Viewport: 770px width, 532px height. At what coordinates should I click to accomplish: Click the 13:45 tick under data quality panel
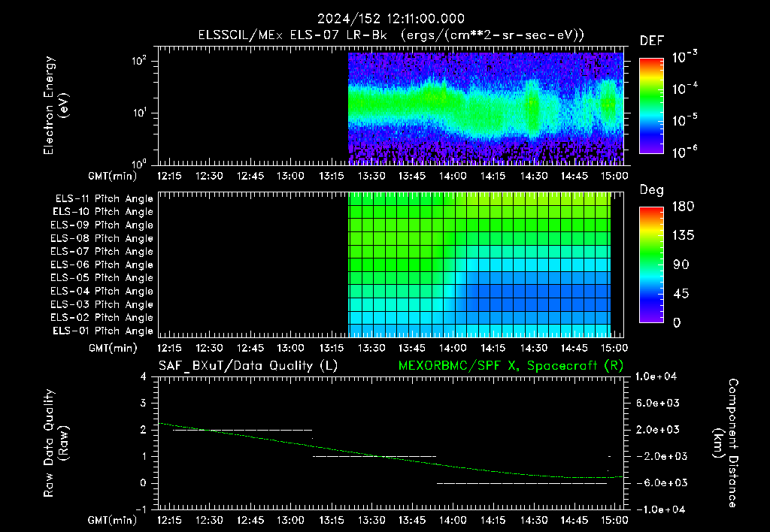point(412,520)
